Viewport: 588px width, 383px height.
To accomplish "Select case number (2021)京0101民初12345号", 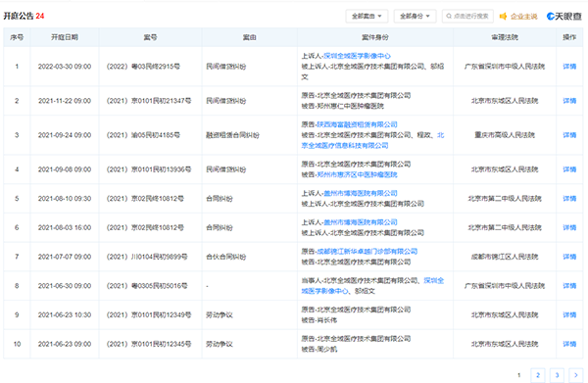I will click(149, 344).
